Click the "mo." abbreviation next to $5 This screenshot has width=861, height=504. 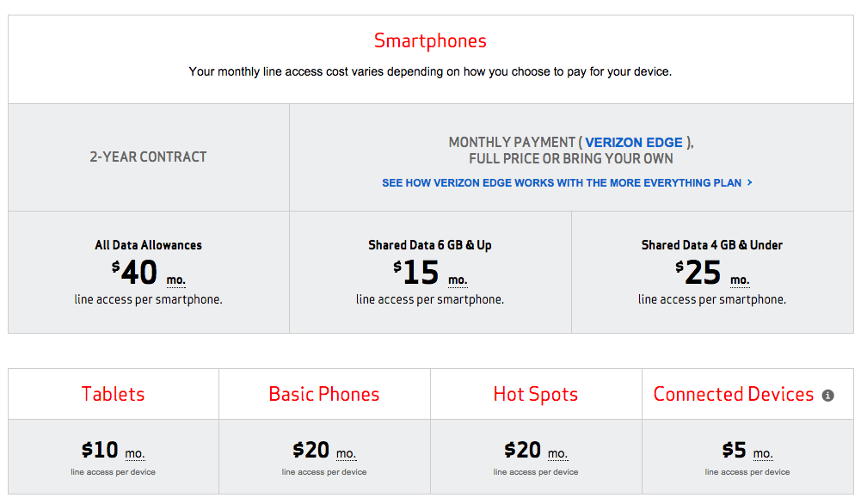click(763, 453)
